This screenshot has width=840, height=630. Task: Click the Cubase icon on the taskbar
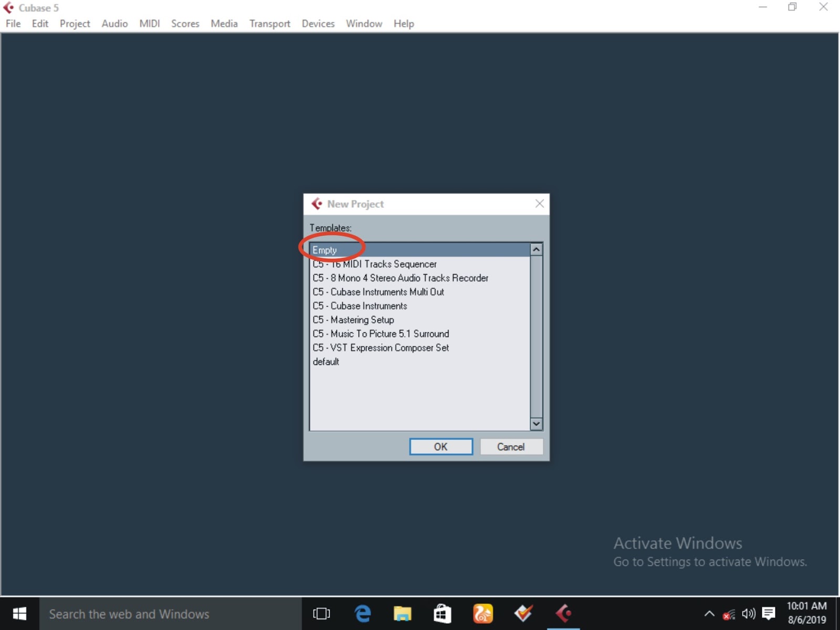563,614
